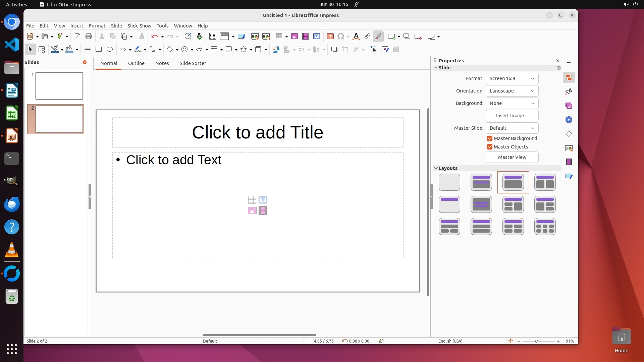Viewport: 644px width, 362px height.
Task: Click the Master View button
Action: (x=512, y=157)
